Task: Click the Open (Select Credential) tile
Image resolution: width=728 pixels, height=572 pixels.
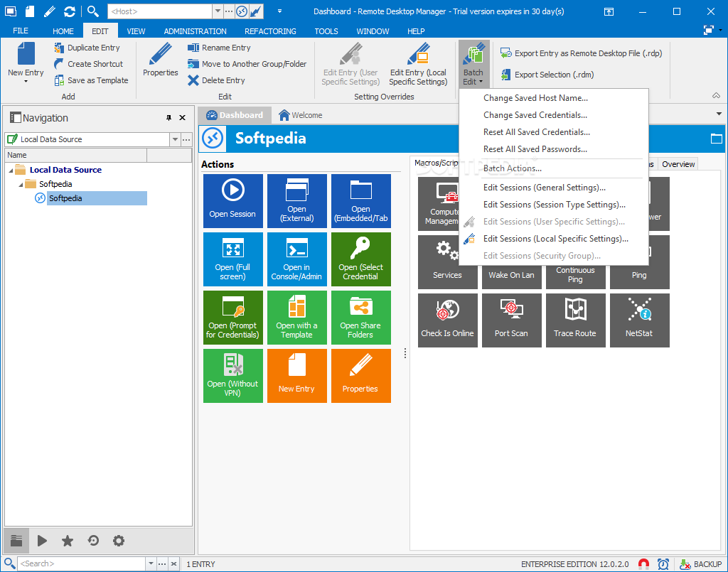Action: tap(360, 259)
